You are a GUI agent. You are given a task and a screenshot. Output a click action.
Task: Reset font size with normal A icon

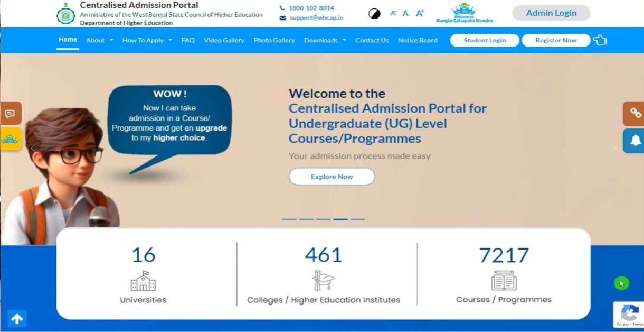tap(405, 13)
